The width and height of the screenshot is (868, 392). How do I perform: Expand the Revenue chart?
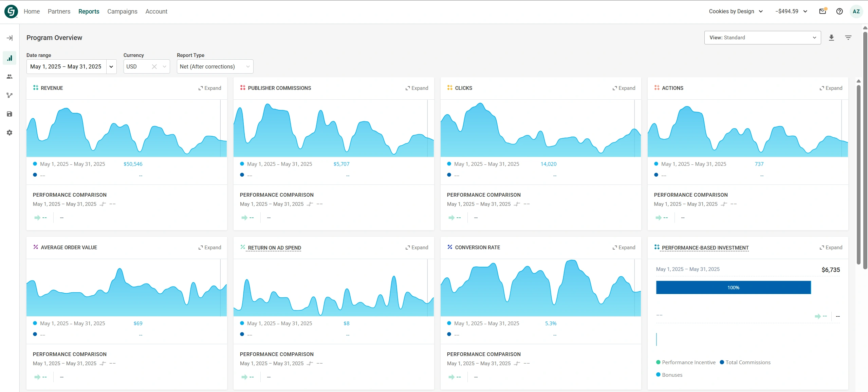pos(210,88)
